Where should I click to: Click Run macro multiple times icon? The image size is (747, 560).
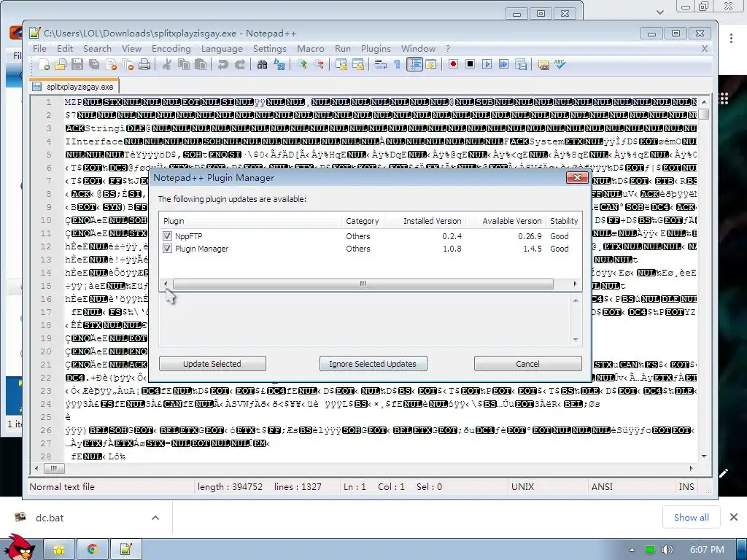[x=503, y=64]
